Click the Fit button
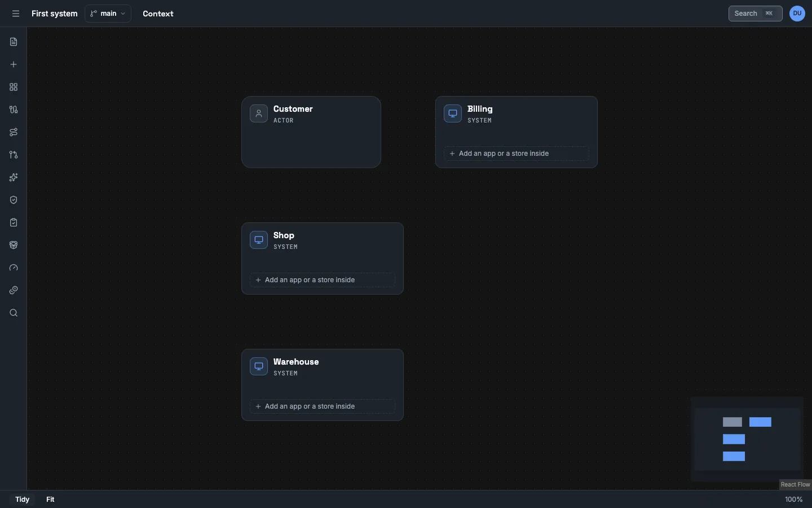 (x=50, y=500)
